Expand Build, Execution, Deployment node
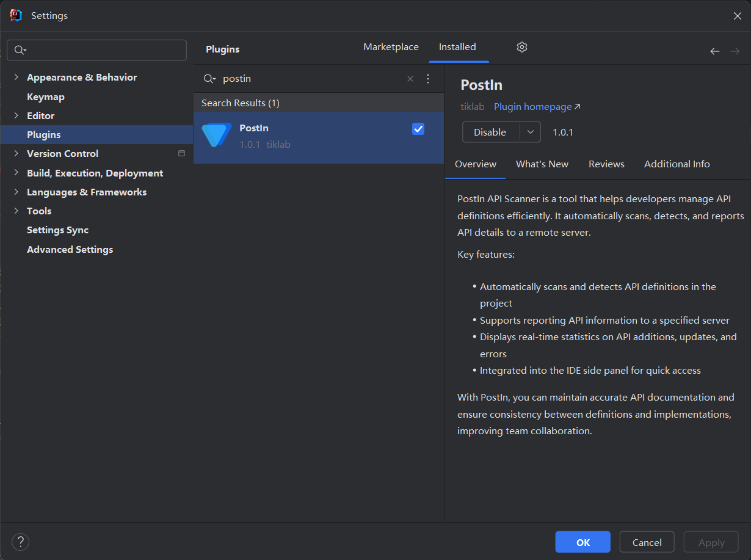The width and height of the screenshot is (751, 560). tap(16, 173)
